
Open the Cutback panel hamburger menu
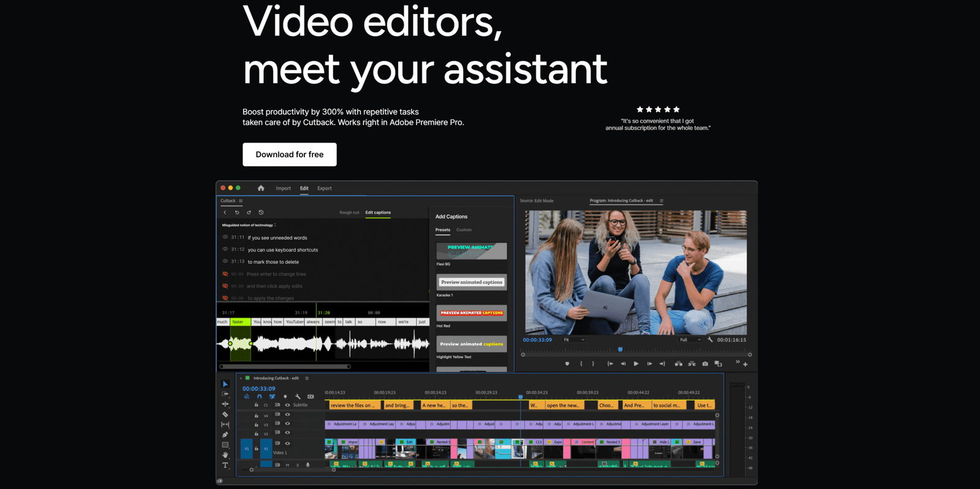(x=241, y=201)
